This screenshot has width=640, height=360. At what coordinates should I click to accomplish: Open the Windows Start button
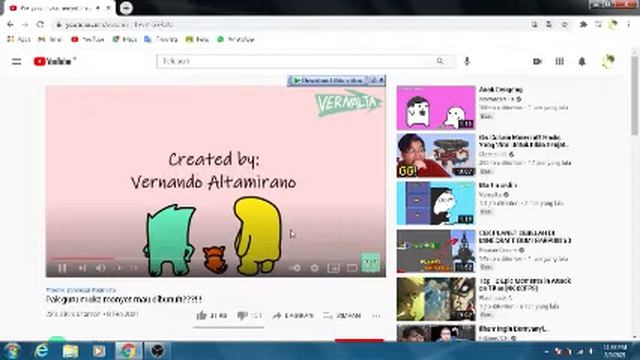(12, 351)
